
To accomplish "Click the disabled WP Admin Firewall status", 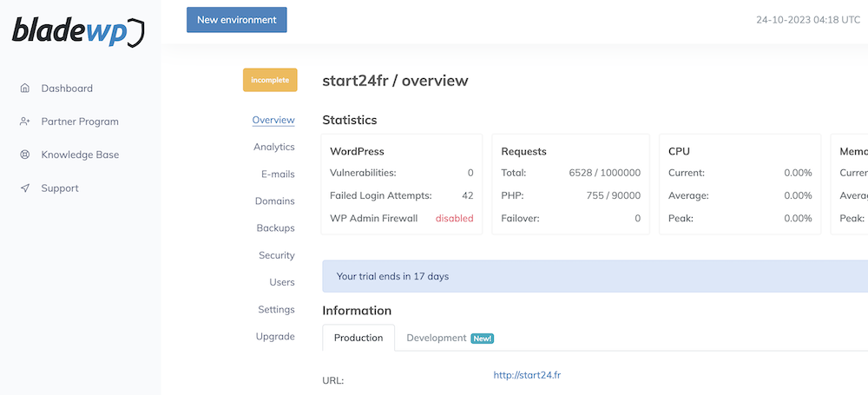I will [454, 218].
